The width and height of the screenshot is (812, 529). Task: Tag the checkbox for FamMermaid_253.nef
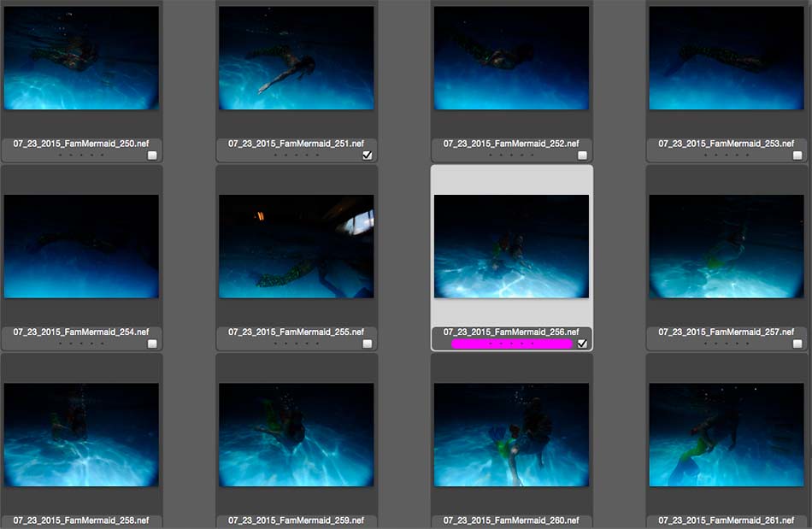click(797, 156)
